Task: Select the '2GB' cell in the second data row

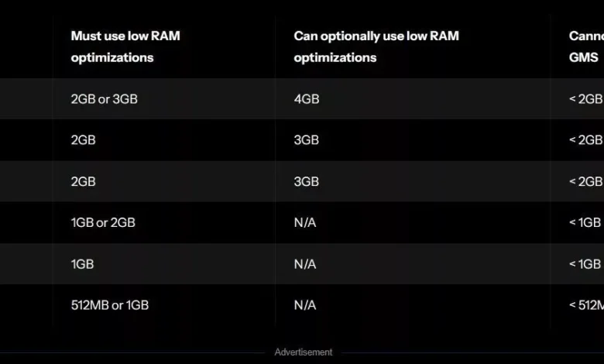Action: coord(83,140)
